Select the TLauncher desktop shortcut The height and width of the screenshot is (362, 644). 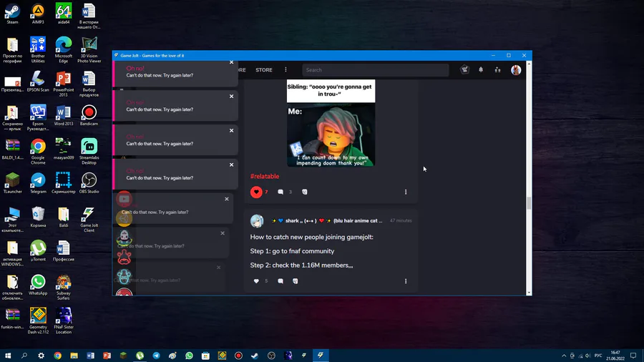12,183
